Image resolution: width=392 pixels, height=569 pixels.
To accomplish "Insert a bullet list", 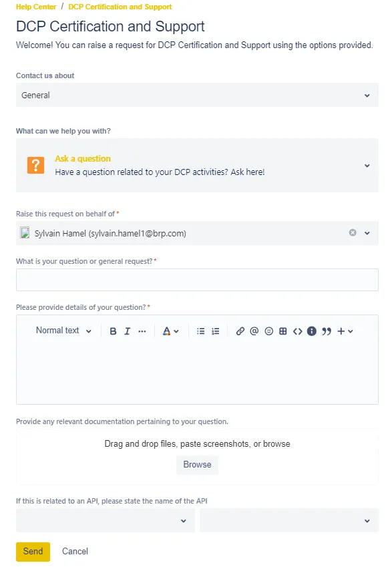I will (x=201, y=331).
